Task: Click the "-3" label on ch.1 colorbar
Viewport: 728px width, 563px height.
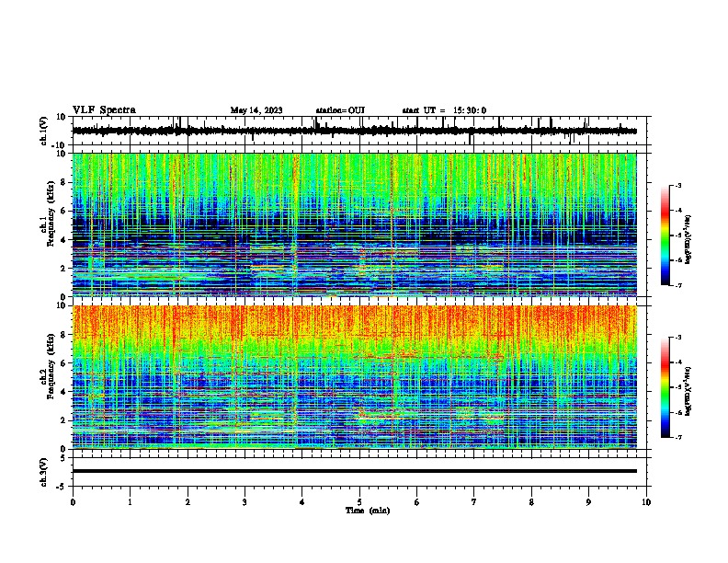Action: 678,186
